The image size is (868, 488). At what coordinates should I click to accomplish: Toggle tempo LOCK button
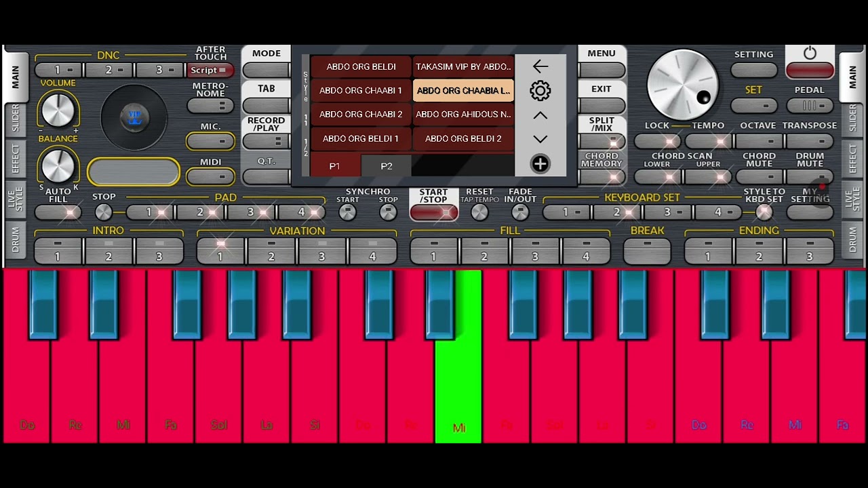tap(657, 141)
